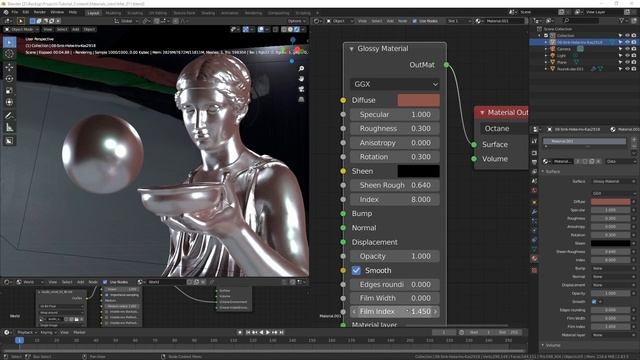Click the Index 8.000 field in node
Viewport: 640px width, 360px height.
point(395,200)
